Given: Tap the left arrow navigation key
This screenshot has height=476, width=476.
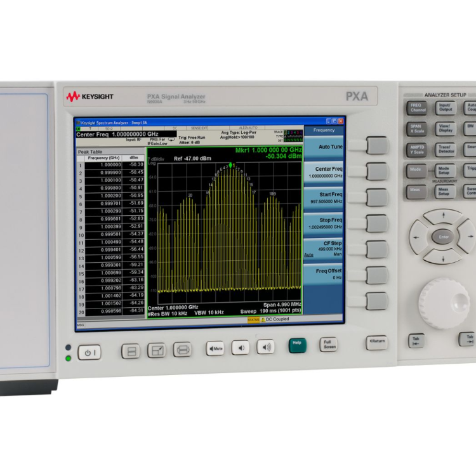Looking at the screenshot, I should tap(418, 237).
